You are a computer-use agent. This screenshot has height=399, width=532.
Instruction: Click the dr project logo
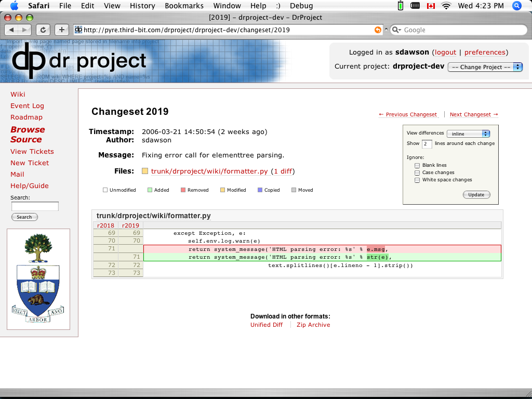click(79, 60)
